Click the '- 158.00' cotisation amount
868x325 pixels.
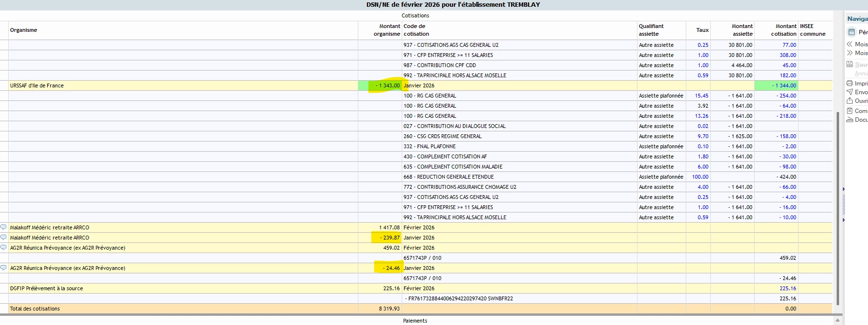(x=786, y=136)
